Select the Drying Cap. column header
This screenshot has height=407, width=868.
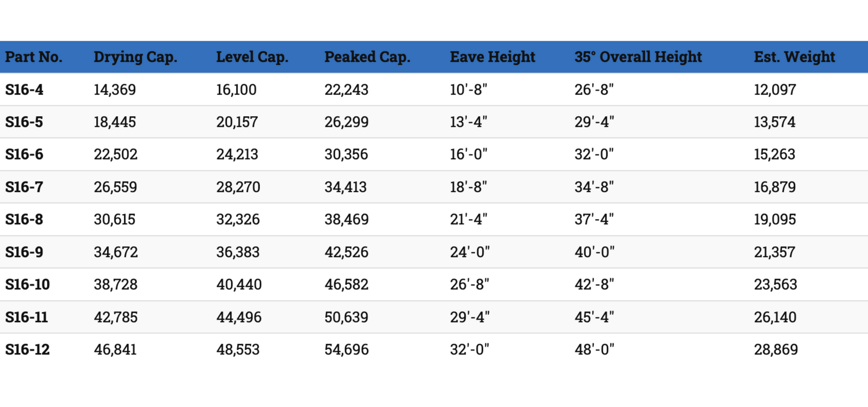click(136, 57)
